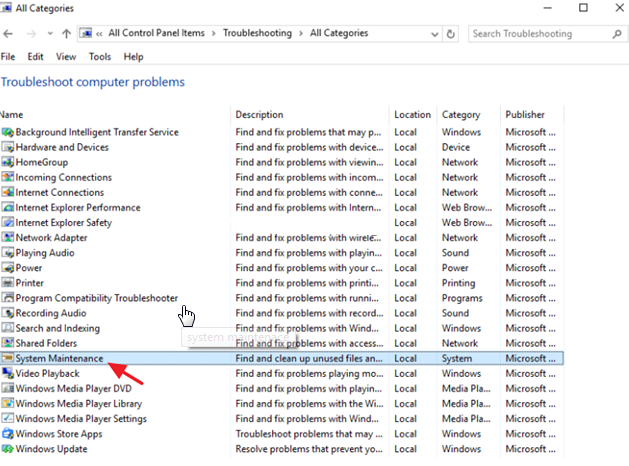Click the System Maintenance icon
The image size is (629, 466).
pyautogui.click(x=8, y=359)
